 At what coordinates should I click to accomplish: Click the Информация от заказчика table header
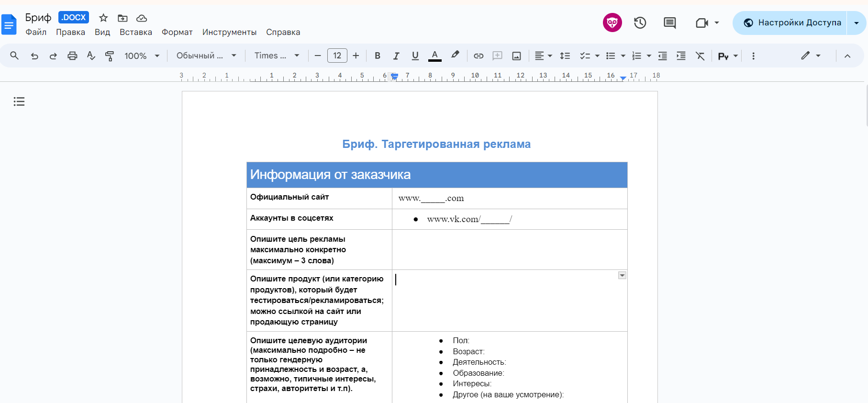click(437, 175)
